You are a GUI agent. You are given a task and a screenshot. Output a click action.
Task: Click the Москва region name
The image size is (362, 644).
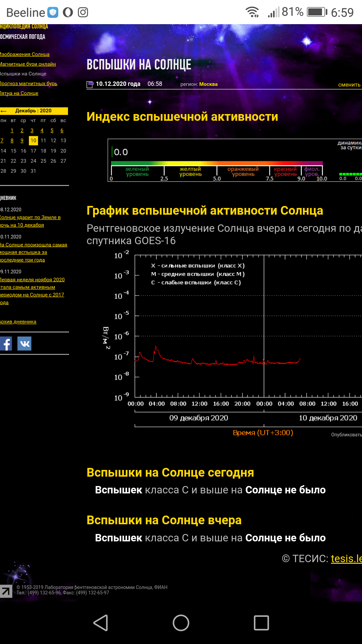208,84
